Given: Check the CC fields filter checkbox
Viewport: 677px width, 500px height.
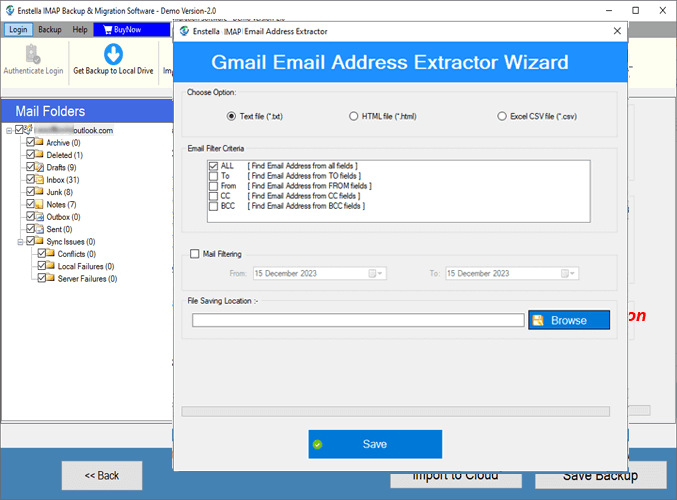Looking at the screenshot, I should (213, 196).
